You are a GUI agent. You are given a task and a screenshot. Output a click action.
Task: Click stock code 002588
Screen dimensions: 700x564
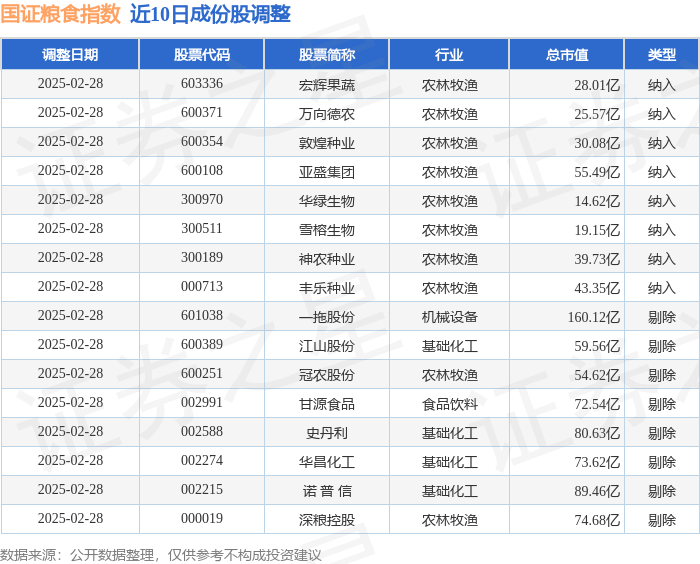click(202, 432)
